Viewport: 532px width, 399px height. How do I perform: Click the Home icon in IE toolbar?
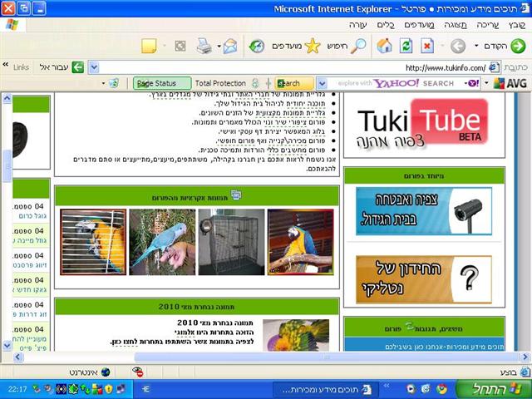[x=384, y=46]
